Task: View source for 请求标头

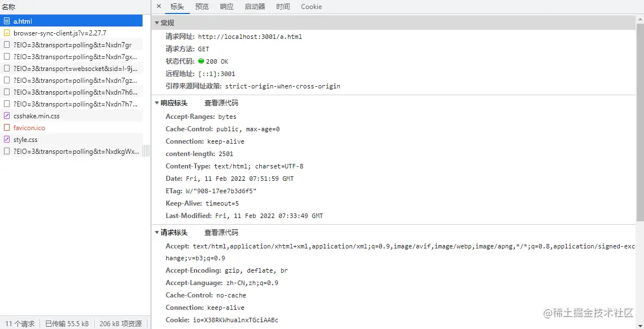Action: 221,233
